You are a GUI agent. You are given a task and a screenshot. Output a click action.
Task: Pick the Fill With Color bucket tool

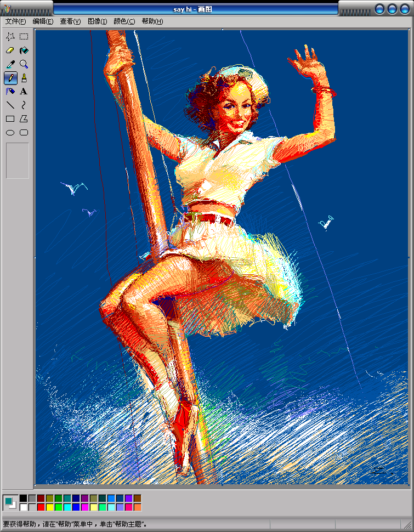24,50
